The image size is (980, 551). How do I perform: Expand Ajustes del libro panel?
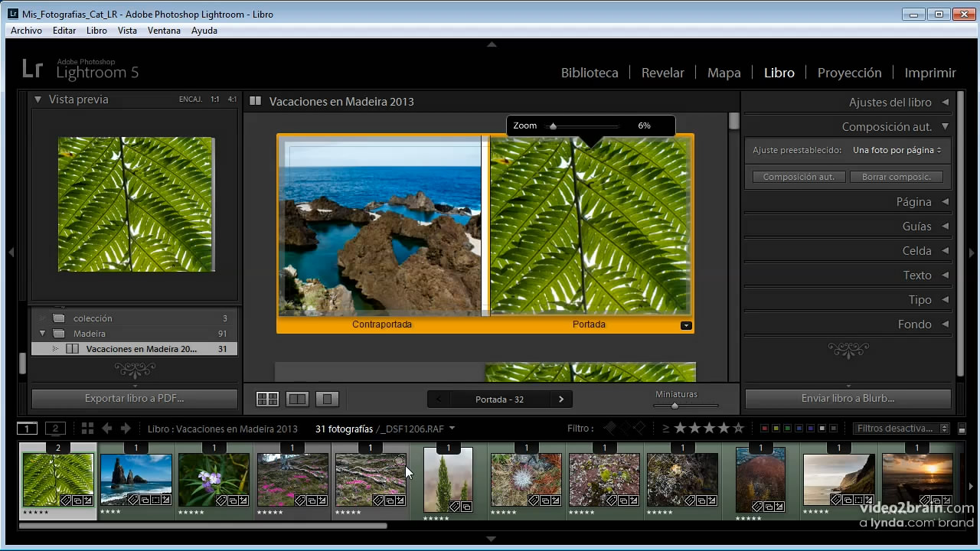pos(946,102)
